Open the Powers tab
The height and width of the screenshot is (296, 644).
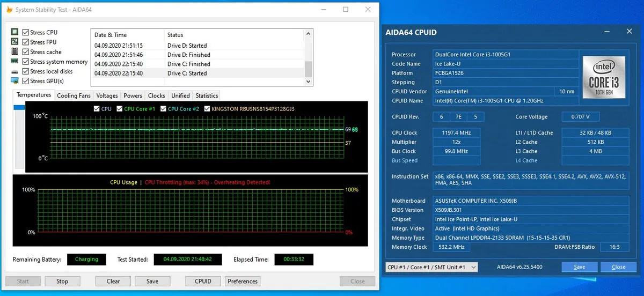coord(133,95)
